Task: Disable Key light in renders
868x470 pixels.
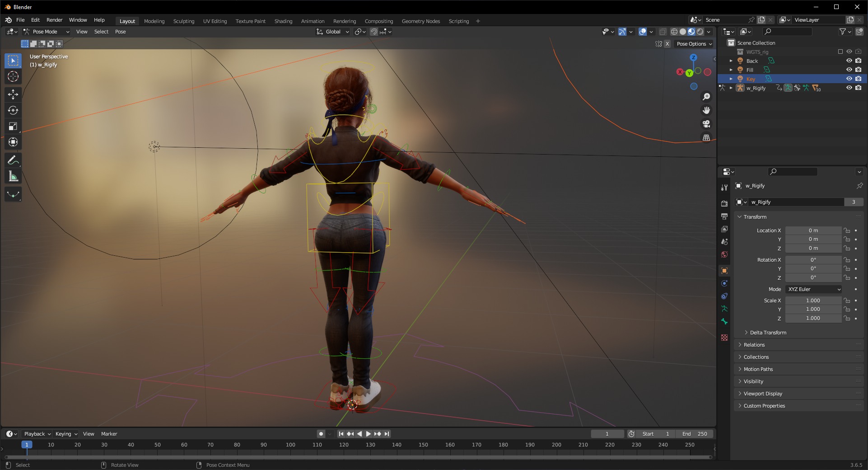Action: 859,79
